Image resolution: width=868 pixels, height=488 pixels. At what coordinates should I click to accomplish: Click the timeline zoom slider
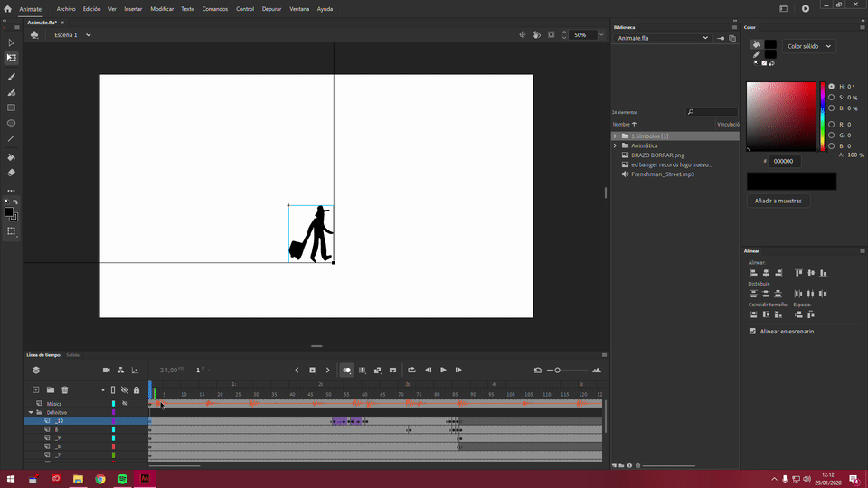tap(568, 371)
